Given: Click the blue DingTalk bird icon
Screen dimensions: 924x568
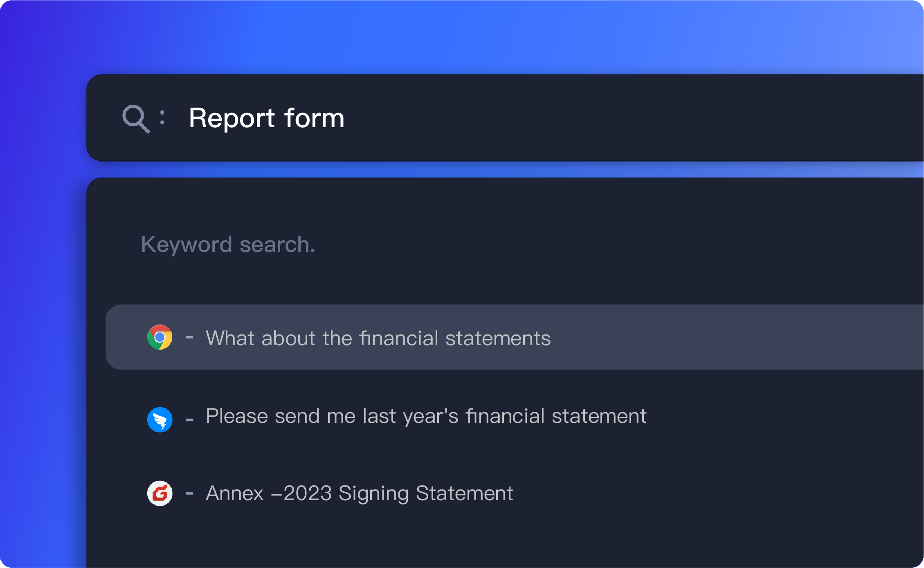Looking at the screenshot, I should pyautogui.click(x=160, y=419).
